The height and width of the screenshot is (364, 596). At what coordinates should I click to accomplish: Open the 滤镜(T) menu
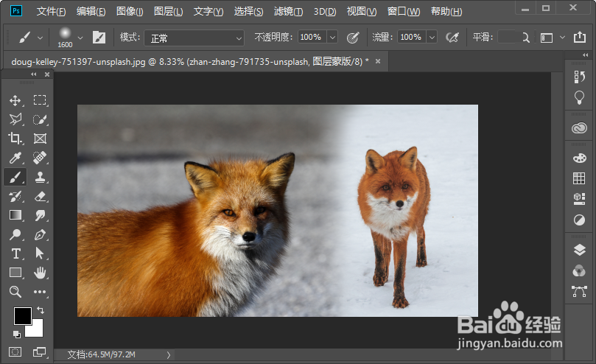coord(289,11)
